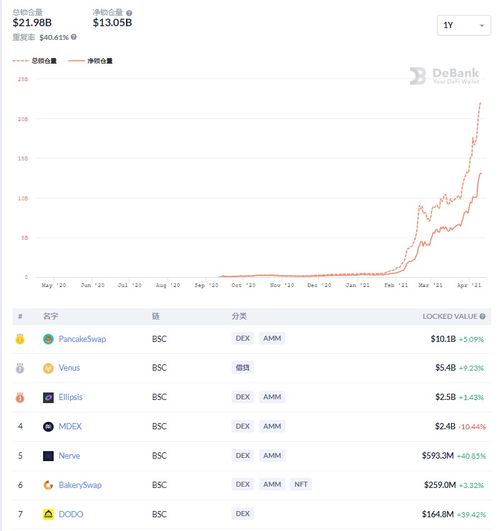Viewport: 500px width, 531px height.
Task: Click the NFT tag on BakerySwap row
Action: tap(301, 485)
